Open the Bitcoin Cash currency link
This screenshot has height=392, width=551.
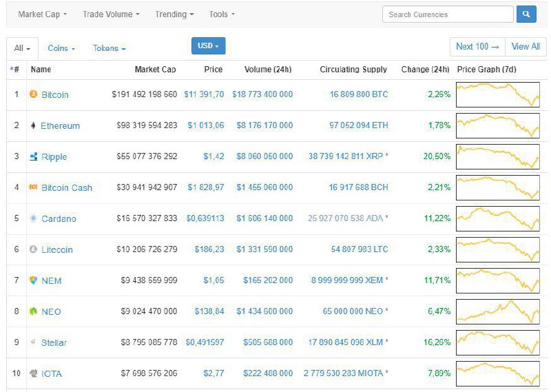(x=67, y=187)
